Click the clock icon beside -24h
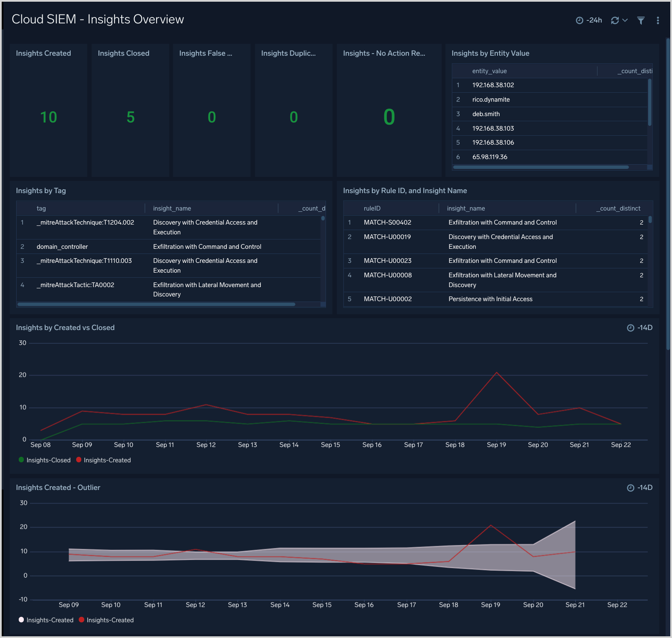Image resolution: width=672 pixels, height=638 pixels. pos(579,20)
